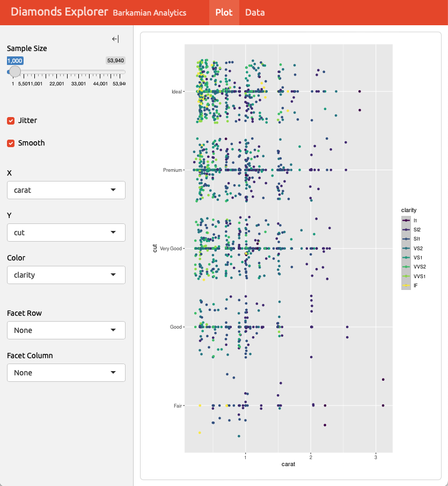Expand the Facet Row dropdown
This screenshot has width=448, height=486.
click(66, 330)
